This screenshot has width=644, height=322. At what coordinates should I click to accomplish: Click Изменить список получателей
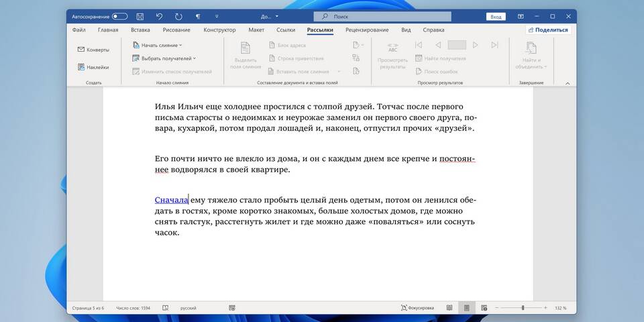172,72
